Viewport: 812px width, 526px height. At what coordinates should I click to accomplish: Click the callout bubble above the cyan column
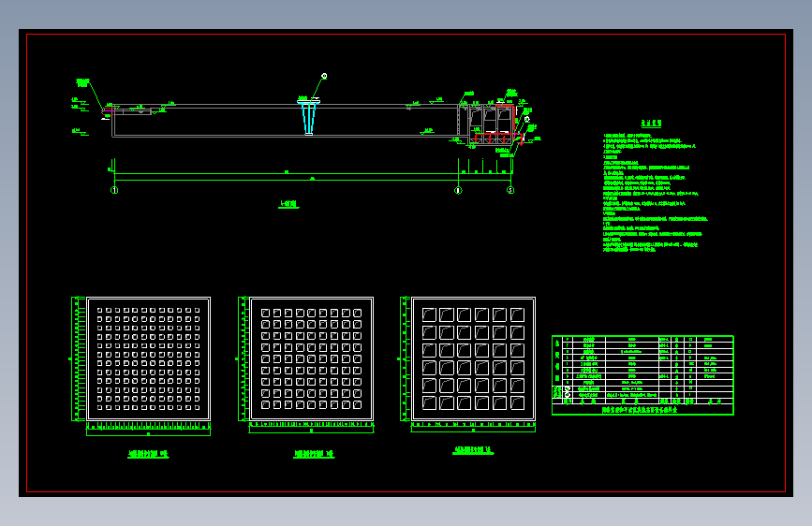click(x=324, y=76)
